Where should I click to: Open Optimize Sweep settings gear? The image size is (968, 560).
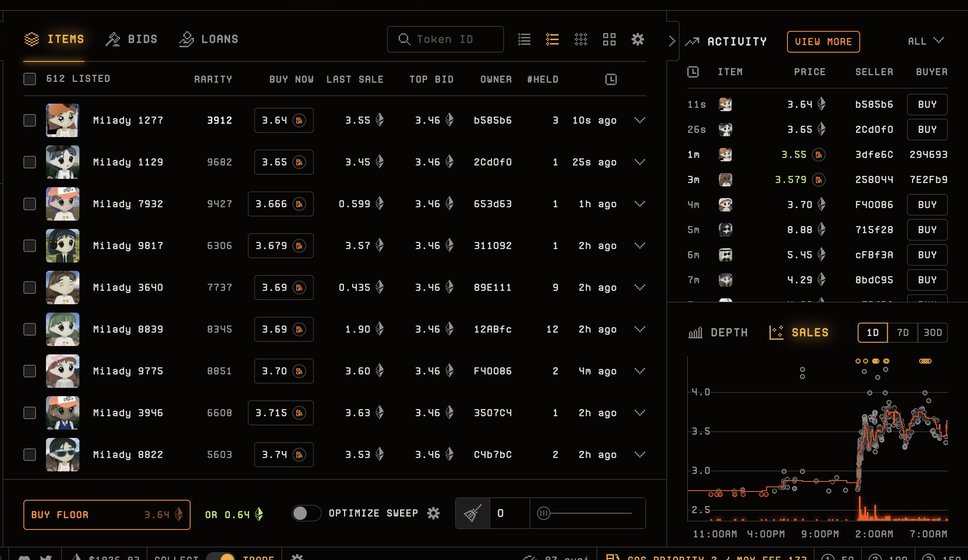(x=433, y=513)
